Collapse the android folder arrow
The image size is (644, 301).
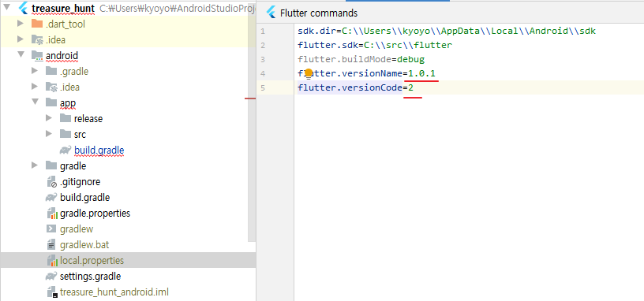[x=21, y=55]
